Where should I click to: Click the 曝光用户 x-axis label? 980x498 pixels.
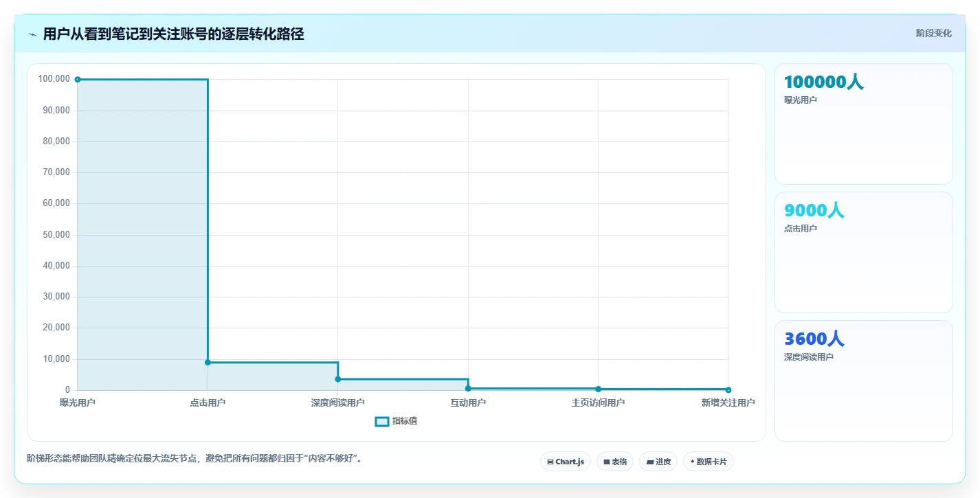pos(78,403)
